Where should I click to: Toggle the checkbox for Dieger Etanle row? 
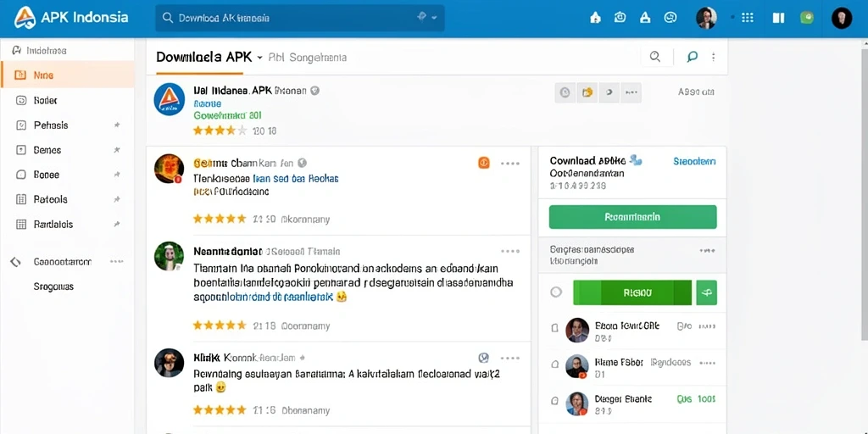[554, 401]
